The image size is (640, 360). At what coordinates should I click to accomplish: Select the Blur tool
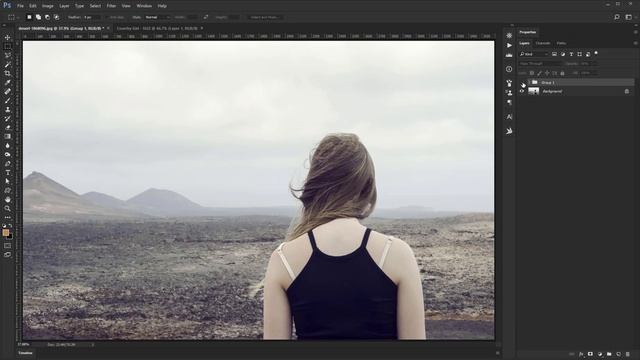point(7,146)
